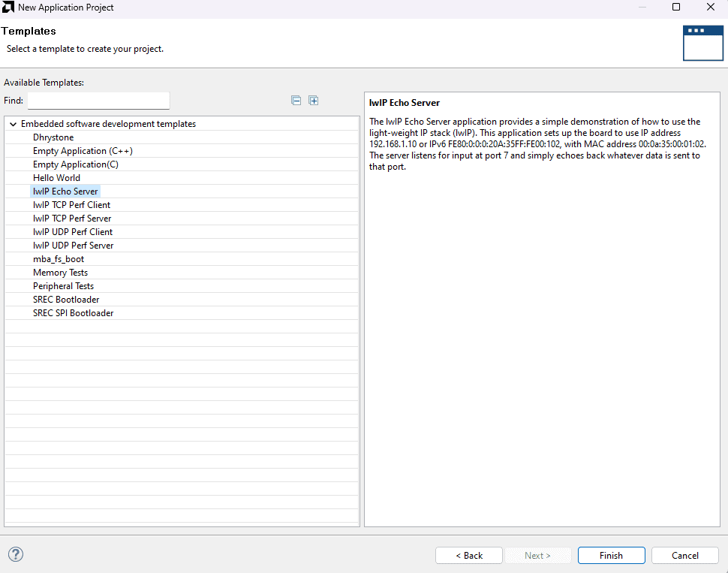Maximize the New Application Project window
The height and width of the screenshot is (573, 728).
(676, 8)
